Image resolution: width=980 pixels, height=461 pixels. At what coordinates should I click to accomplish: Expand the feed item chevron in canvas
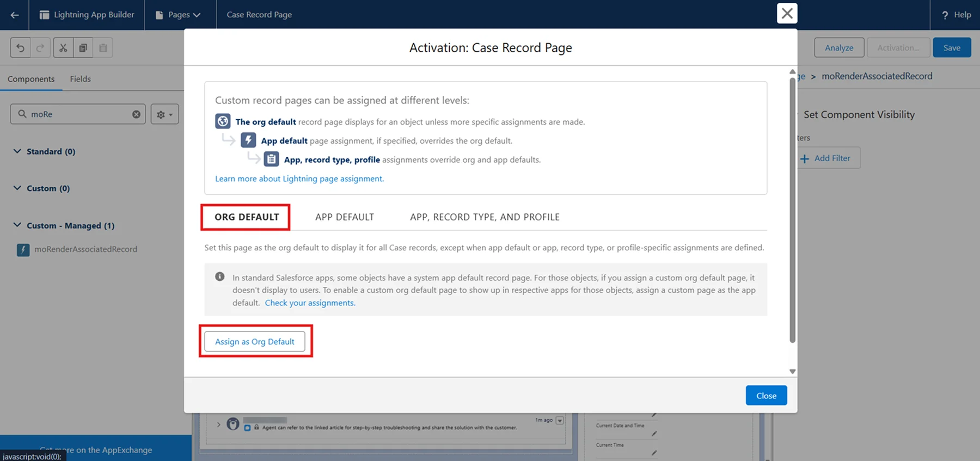point(218,425)
